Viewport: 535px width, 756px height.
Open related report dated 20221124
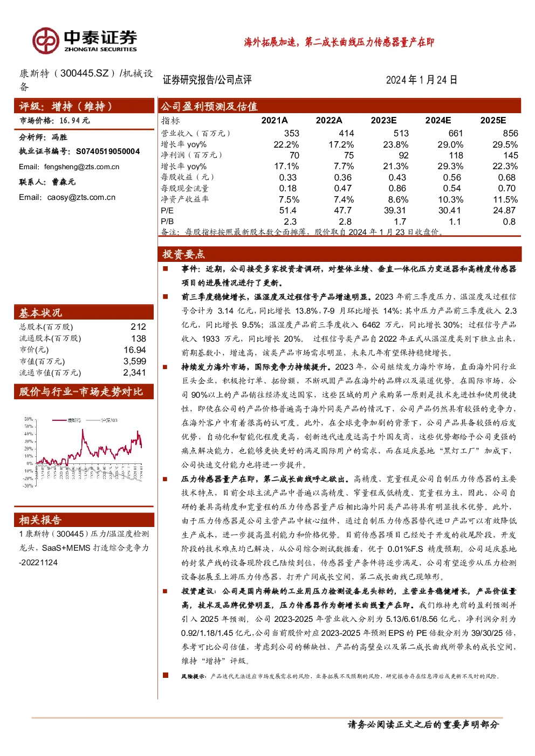pyautogui.click(x=84, y=548)
